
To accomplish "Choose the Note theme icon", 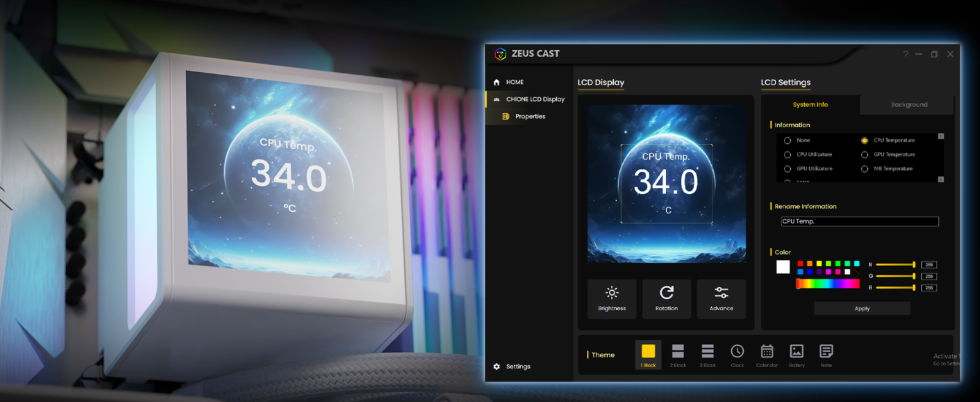I will point(826,355).
